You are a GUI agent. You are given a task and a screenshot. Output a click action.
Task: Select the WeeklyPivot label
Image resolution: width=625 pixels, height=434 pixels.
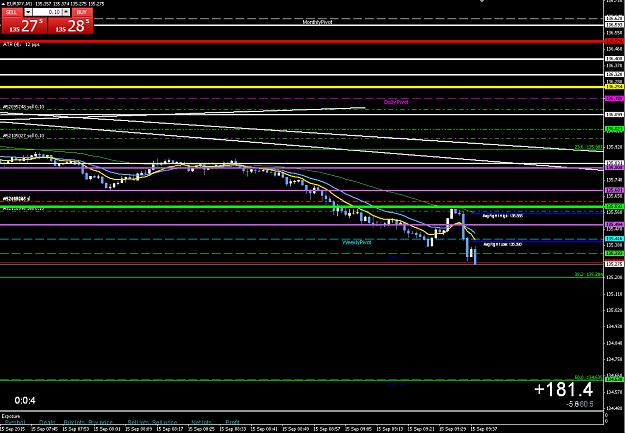tap(357, 242)
